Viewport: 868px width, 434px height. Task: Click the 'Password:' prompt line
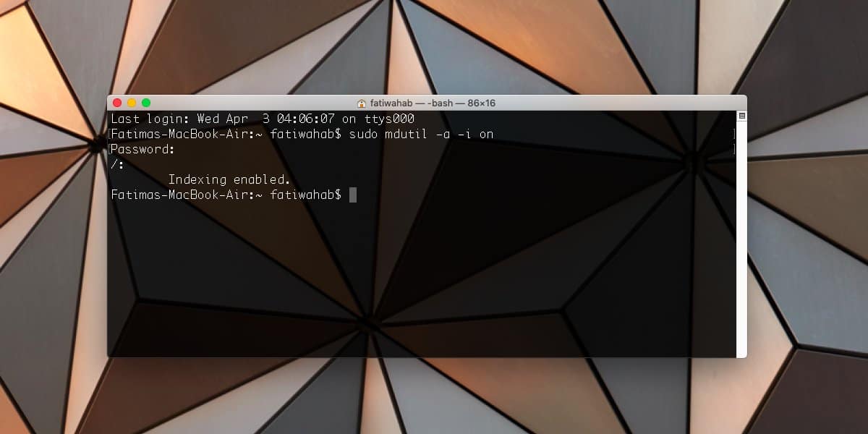tap(142, 149)
